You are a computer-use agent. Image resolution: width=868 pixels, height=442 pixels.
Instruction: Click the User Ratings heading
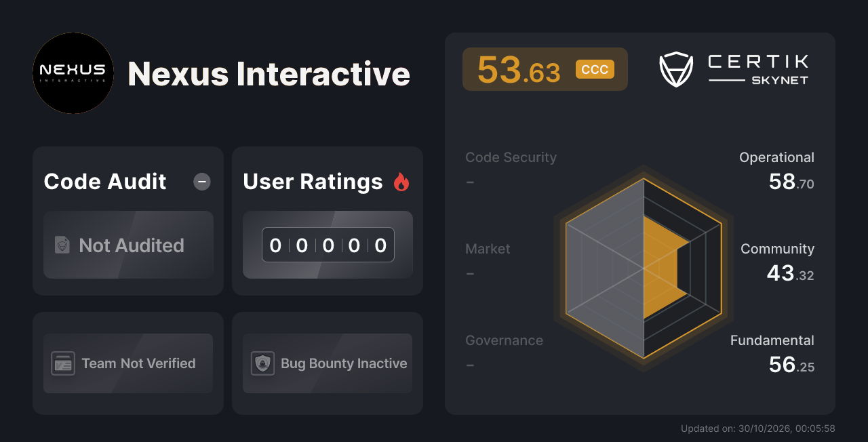tap(313, 182)
